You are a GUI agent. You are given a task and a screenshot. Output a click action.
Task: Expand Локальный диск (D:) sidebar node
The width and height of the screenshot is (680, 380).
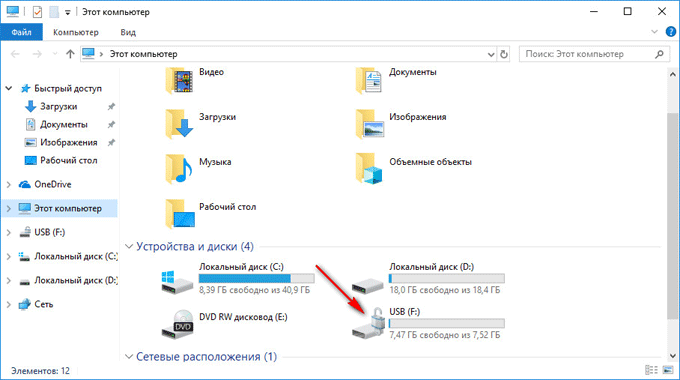pos(9,281)
